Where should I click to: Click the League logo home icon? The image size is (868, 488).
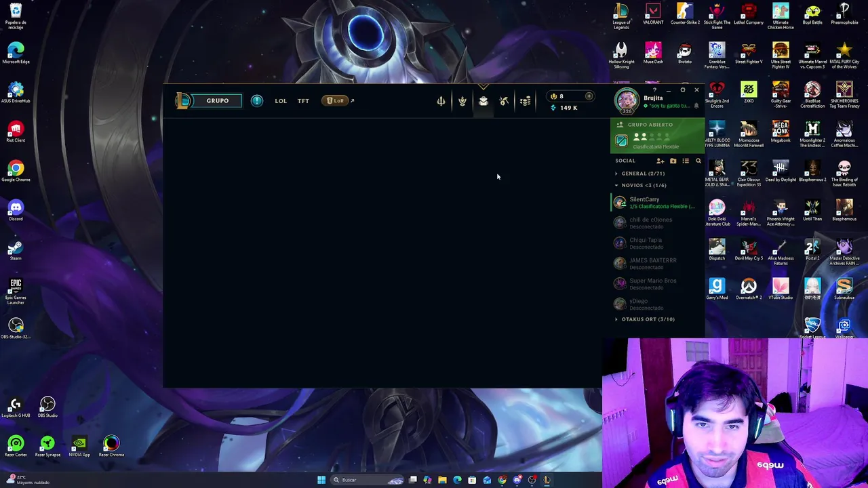click(x=183, y=101)
